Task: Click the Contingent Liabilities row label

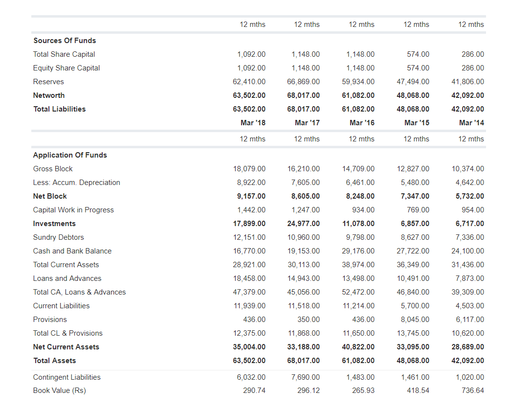Action: 66,377
